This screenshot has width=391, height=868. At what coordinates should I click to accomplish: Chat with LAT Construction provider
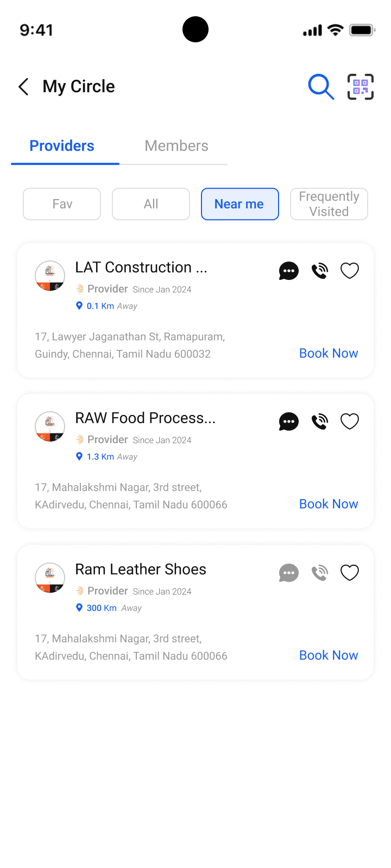pyautogui.click(x=288, y=271)
